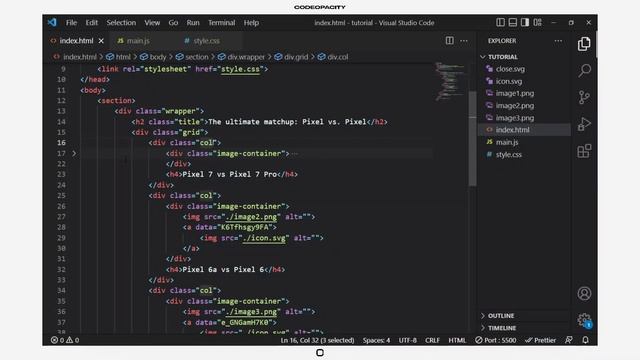This screenshot has height=360, width=640.
Task: Click the Port : 5500 Live Server item
Action: [x=496, y=340]
